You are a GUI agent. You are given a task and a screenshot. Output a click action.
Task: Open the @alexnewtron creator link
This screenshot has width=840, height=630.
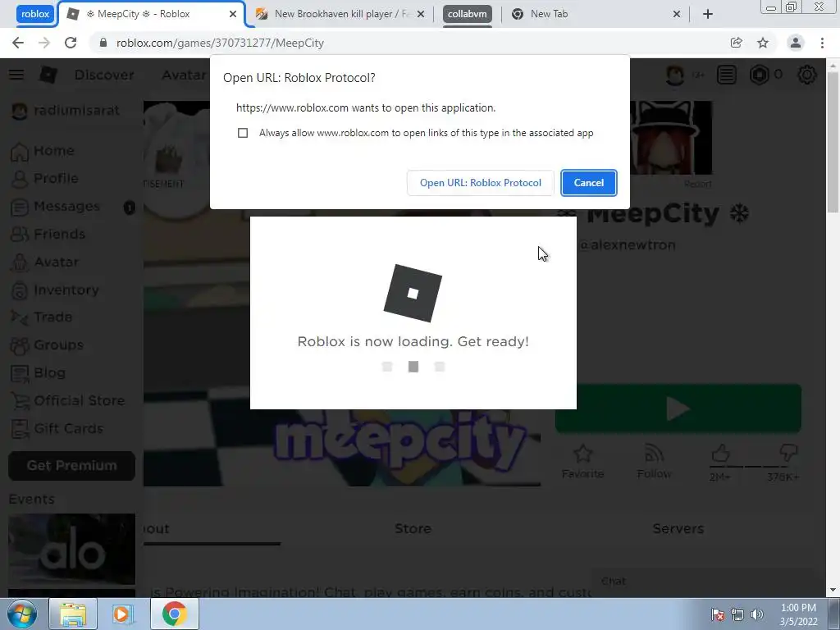click(626, 245)
